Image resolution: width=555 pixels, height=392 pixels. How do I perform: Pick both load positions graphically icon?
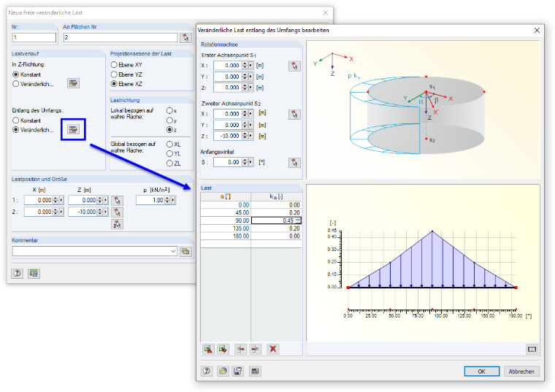[117, 224]
